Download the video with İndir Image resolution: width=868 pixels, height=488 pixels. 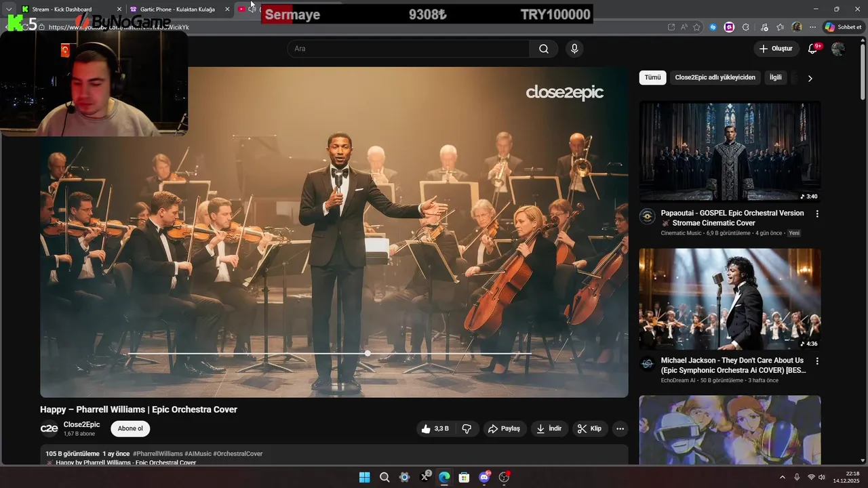click(x=550, y=428)
